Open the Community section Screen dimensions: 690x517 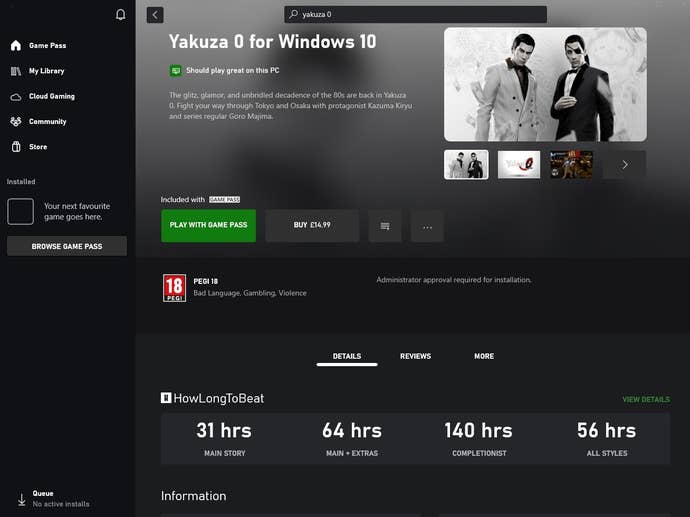47,122
